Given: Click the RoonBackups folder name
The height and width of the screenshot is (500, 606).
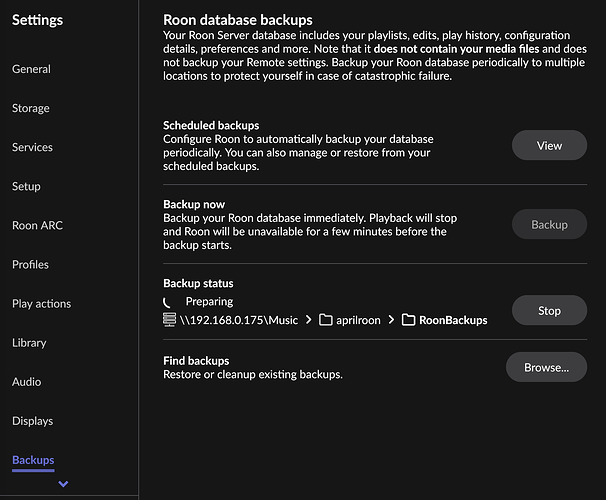Looking at the screenshot, I should coord(453,320).
